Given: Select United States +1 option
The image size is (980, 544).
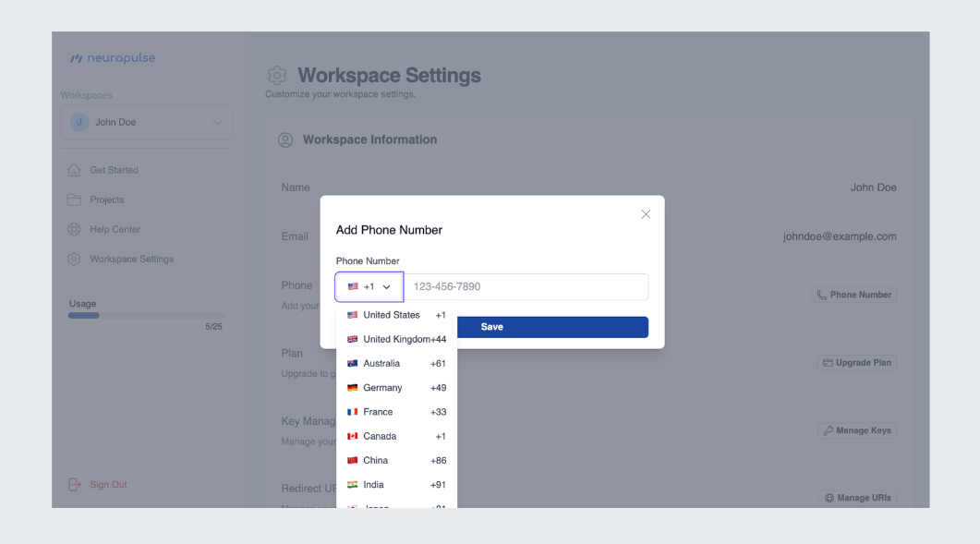Looking at the screenshot, I should (396, 315).
